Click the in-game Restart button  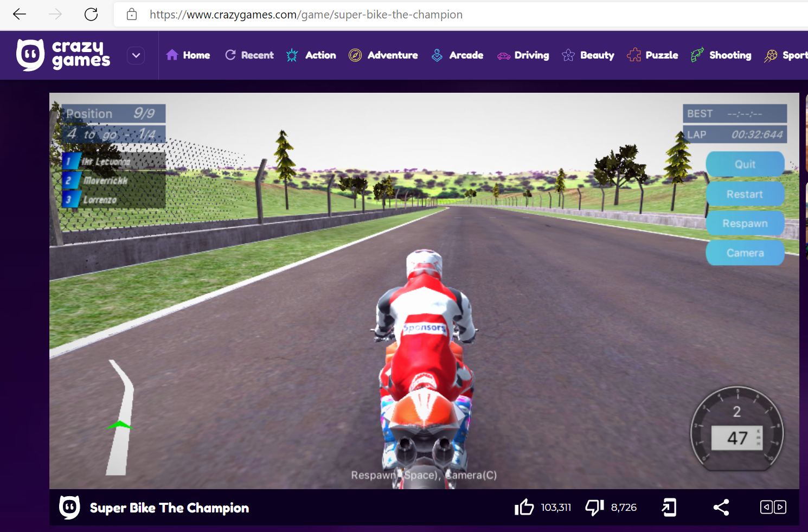745,194
